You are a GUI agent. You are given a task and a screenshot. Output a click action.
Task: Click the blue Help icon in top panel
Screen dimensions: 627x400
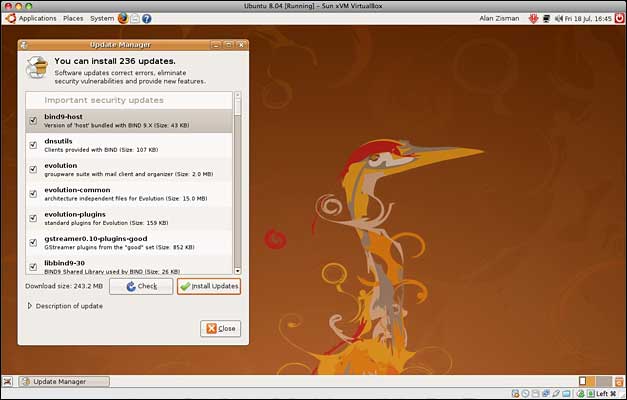point(147,18)
